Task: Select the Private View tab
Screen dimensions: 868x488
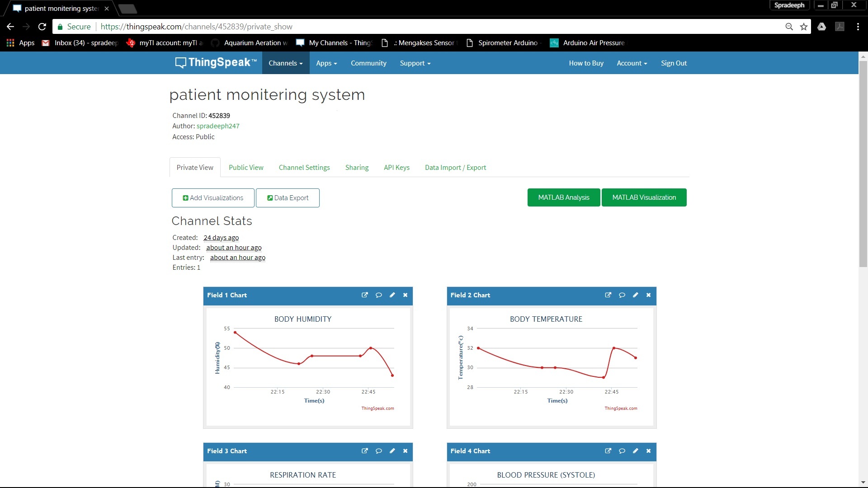Action: point(195,167)
